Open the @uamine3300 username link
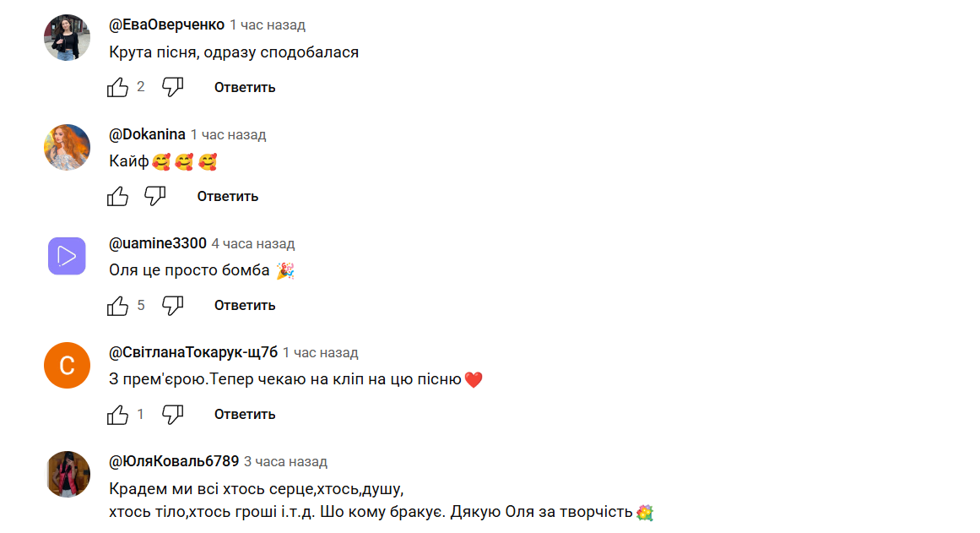 tap(158, 243)
